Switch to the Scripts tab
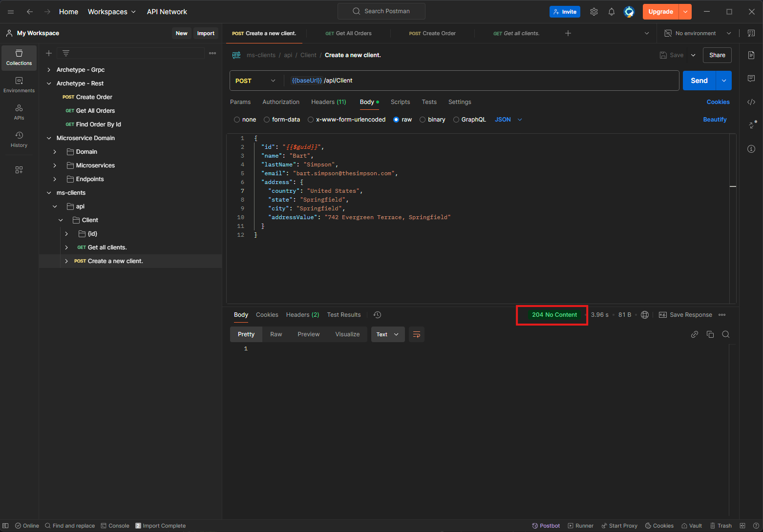763x532 pixels. click(400, 102)
